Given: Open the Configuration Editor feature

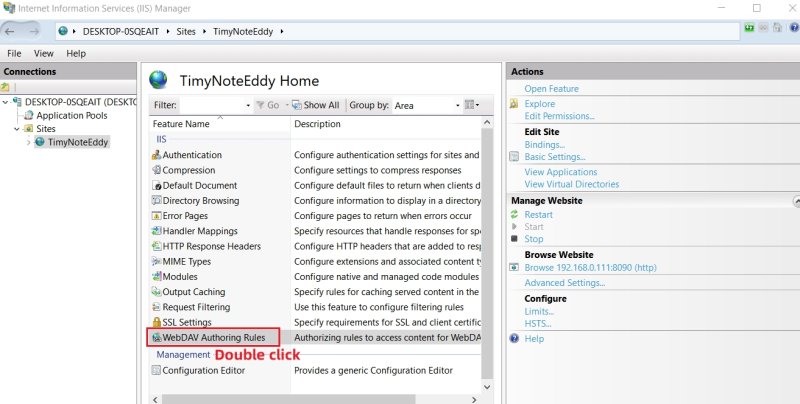Looking at the screenshot, I should [x=205, y=370].
